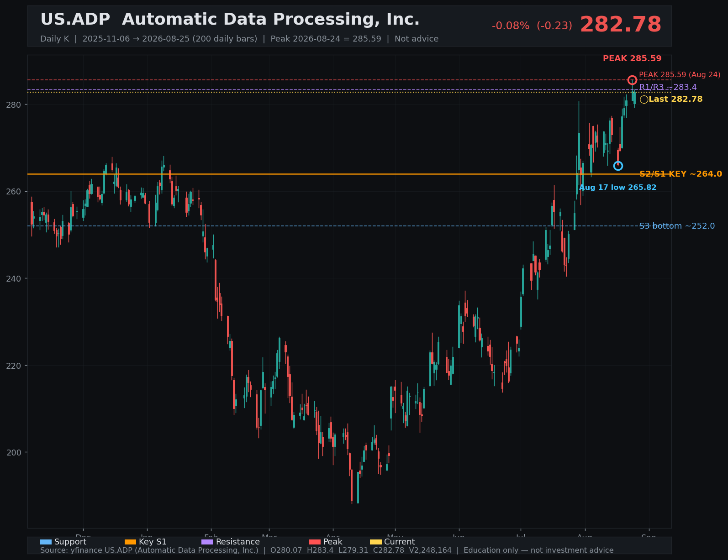Click the 'Last 282.78' label
Viewport: 728px width, 560px height.
coord(675,99)
